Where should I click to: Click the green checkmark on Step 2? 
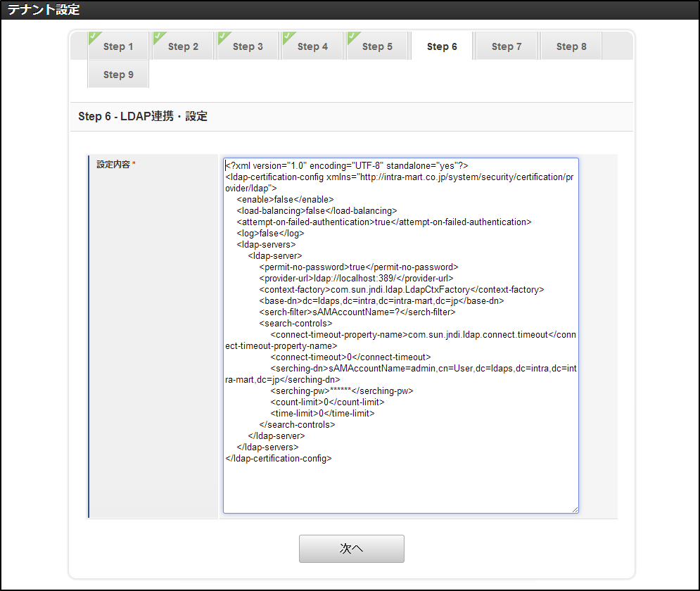[x=158, y=37]
